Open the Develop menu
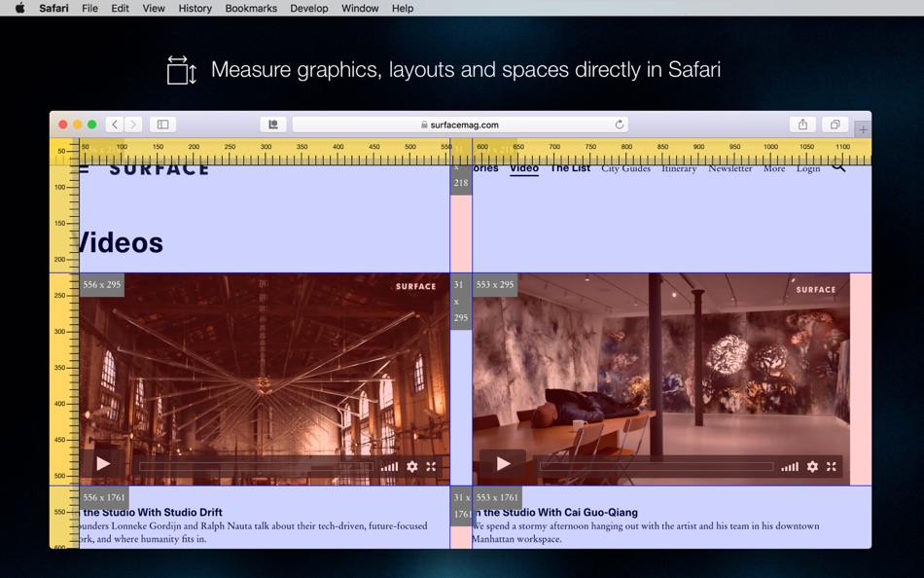Image resolution: width=924 pixels, height=578 pixels. pyautogui.click(x=308, y=8)
